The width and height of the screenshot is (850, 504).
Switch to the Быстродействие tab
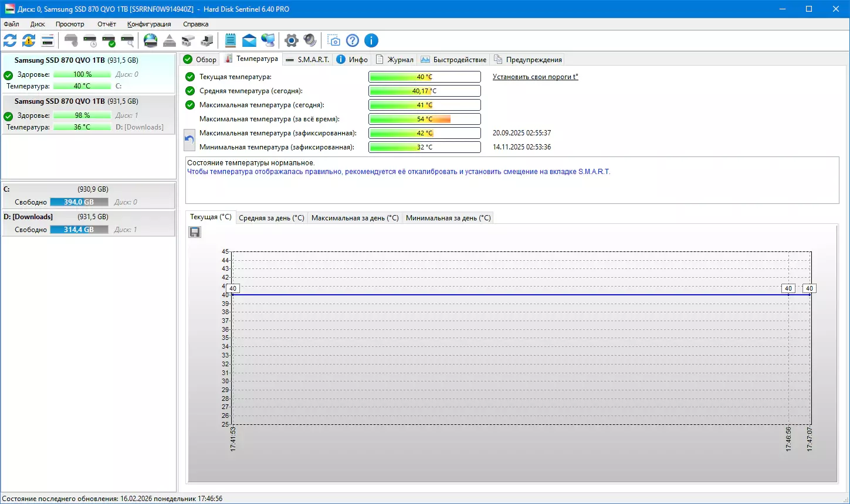click(x=454, y=59)
